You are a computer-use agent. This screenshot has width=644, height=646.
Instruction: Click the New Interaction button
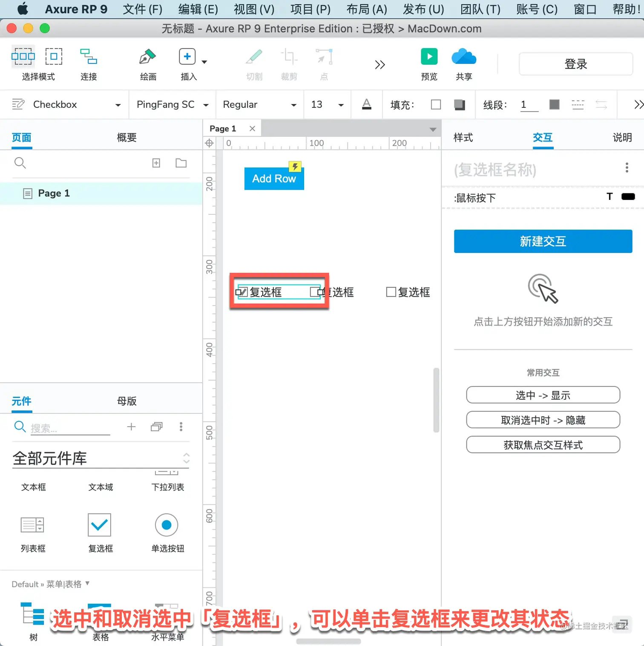point(543,241)
